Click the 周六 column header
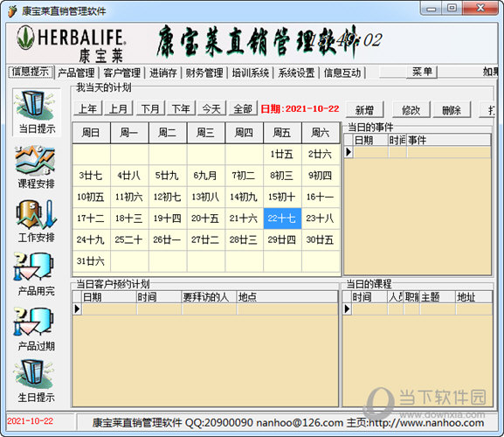Viewport: 504px width, 437px height. point(321,133)
